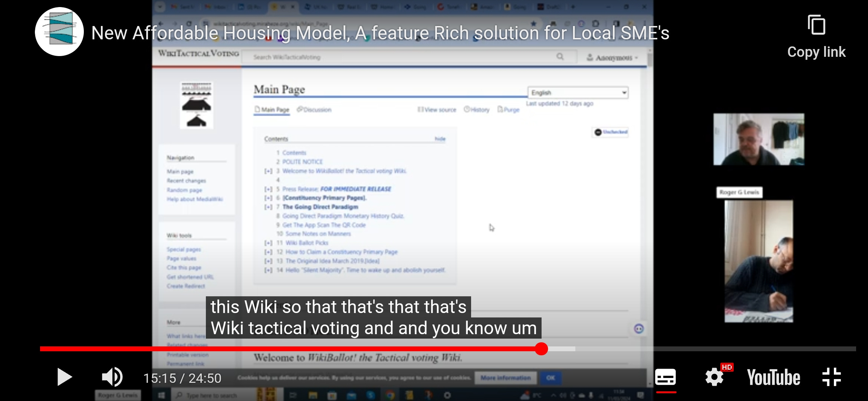Click the Chrome icon in the taskbar

[x=390, y=395]
